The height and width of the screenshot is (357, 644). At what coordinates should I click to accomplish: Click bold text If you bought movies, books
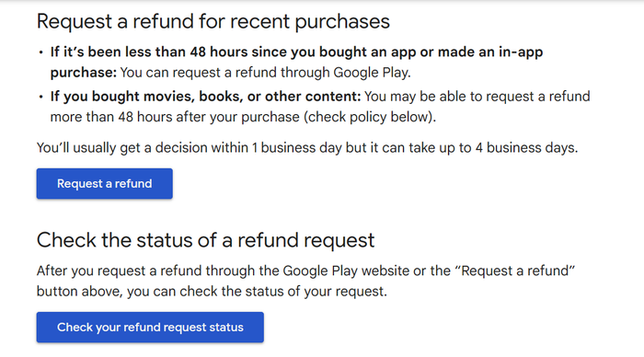pyautogui.click(x=205, y=97)
